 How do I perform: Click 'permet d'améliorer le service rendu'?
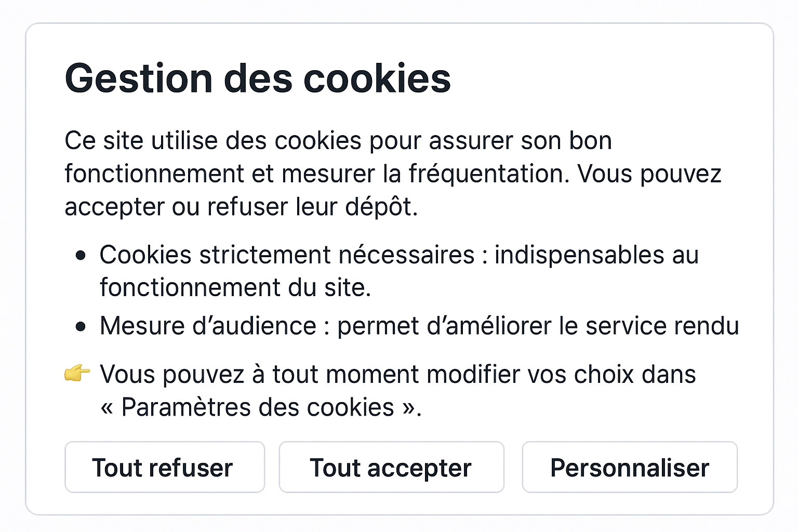pyautogui.click(x=538, y=326)
